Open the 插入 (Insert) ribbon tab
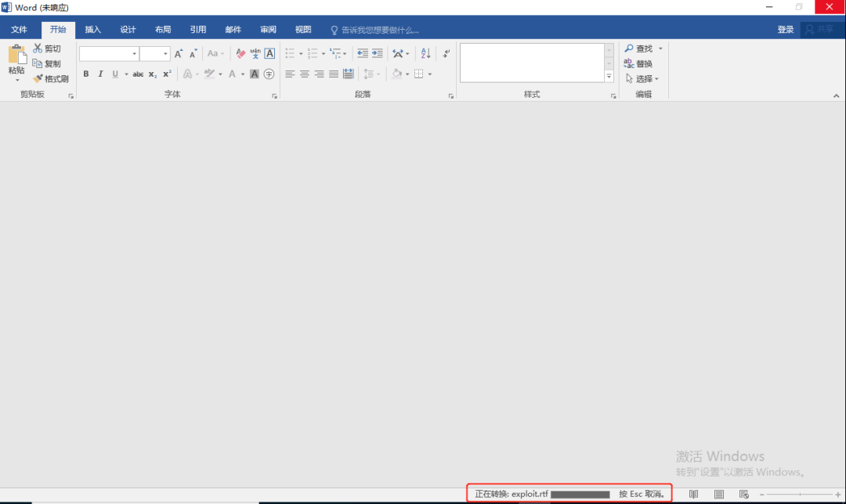Viewport: 846px width, 504px height. 93,30
